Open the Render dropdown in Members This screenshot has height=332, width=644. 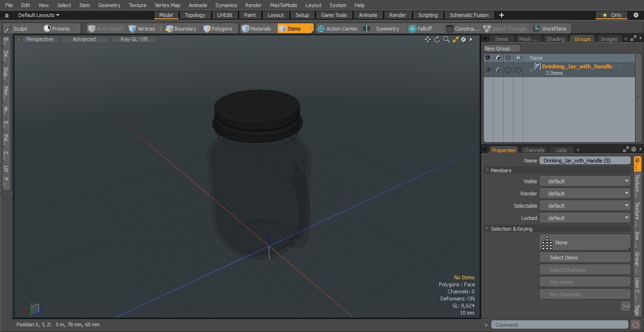(585, 194)
